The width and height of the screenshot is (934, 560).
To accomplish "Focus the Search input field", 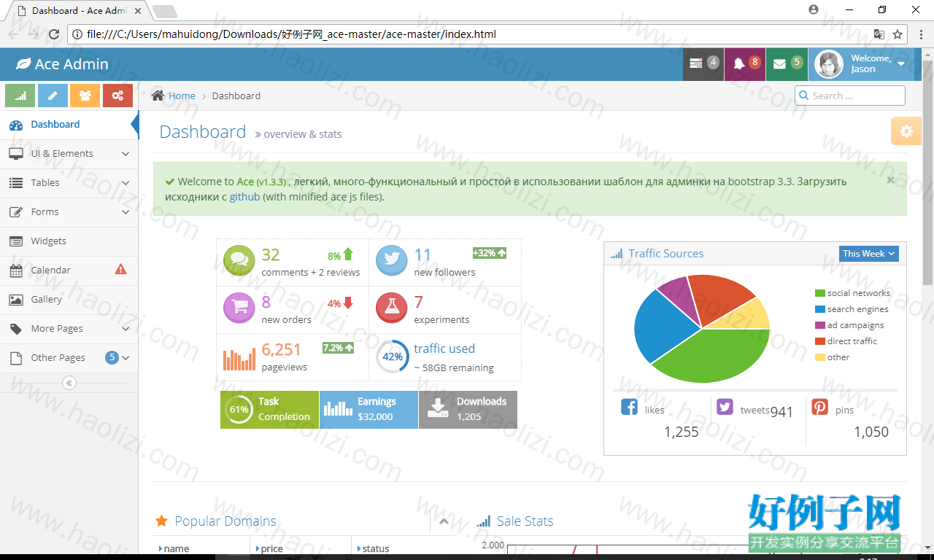I will tap(850, 96).
